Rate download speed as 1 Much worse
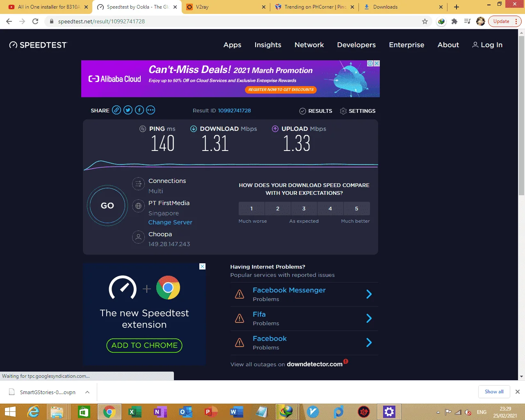 (x=251, y=208)
